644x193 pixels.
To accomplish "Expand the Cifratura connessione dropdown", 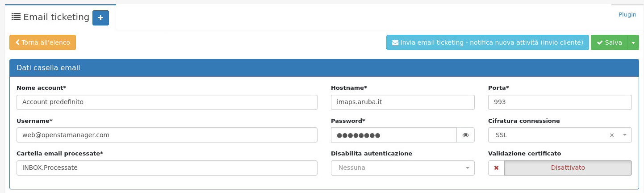I will 624,135.
